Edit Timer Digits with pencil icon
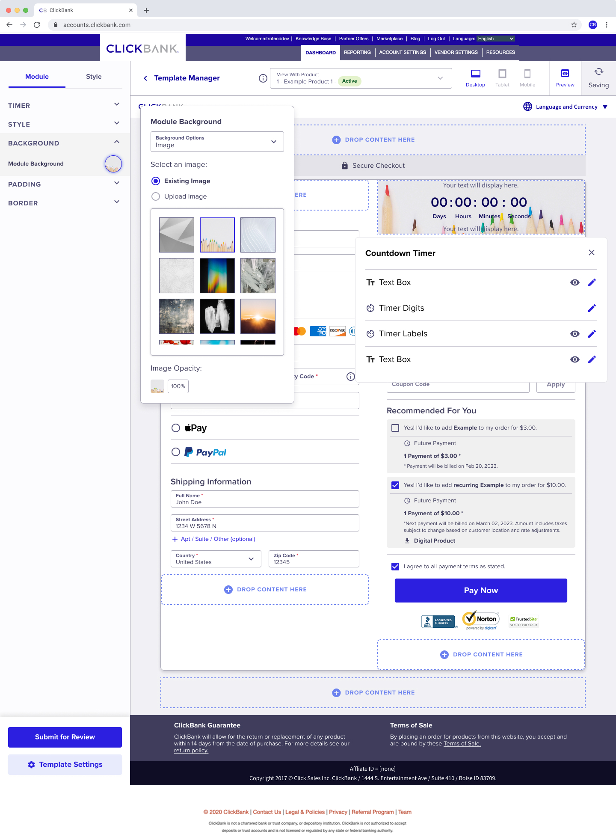This screenshot has height=840, width=616. (592, 308)
